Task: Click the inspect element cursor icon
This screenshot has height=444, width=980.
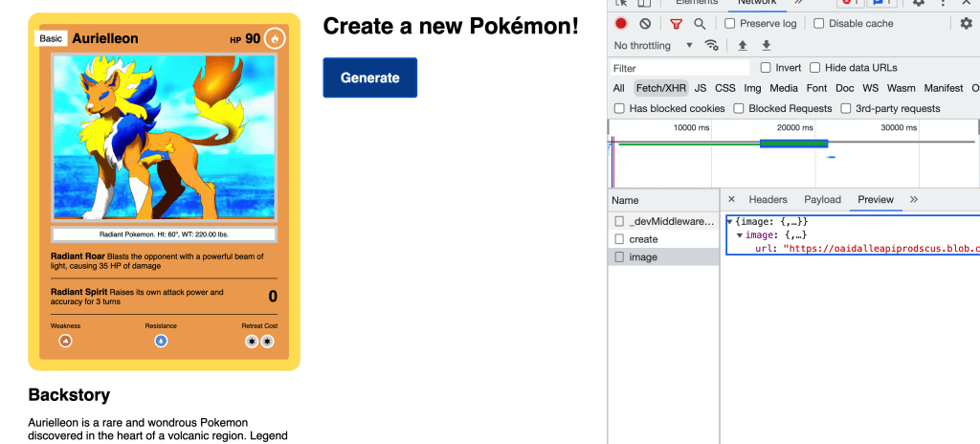Action: tap(620, 3)
